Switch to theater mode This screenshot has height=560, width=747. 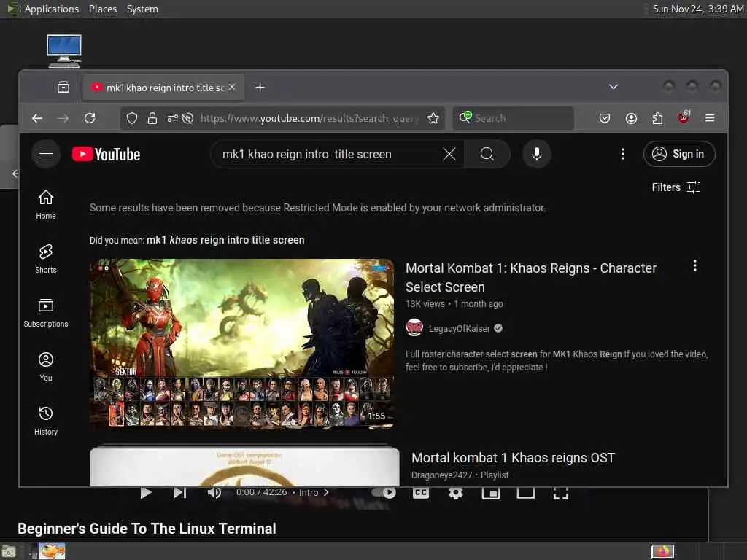click(x=526, y=493)
